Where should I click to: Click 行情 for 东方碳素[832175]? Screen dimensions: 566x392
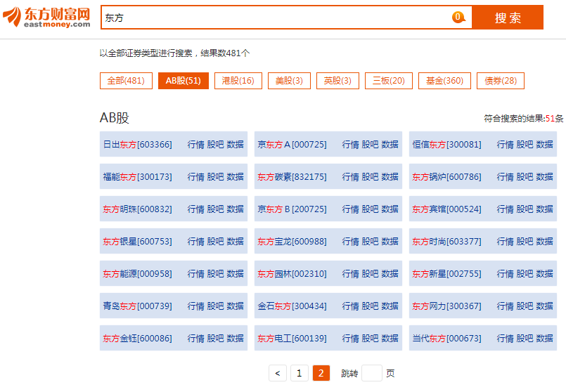click(x=351, y=177)
